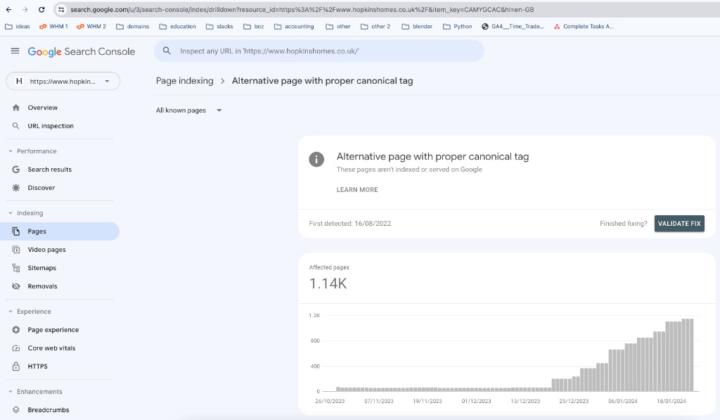Click the HTTPS padlock icon

[16, 366]
